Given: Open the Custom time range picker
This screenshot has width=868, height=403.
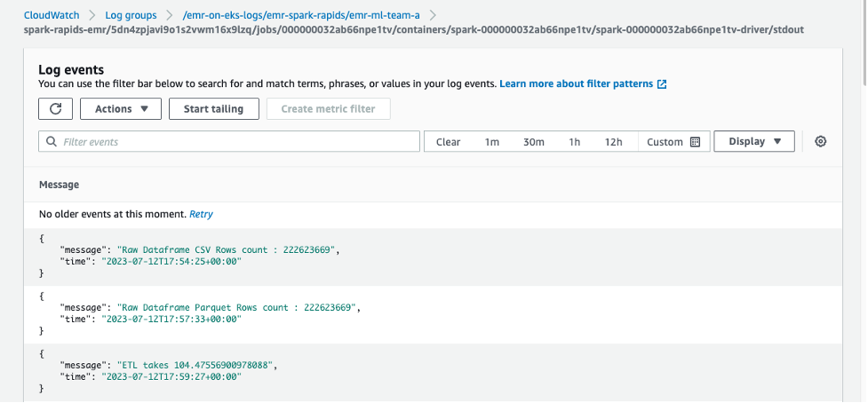Looking at the screenshot, I should (x=673, y=142).
